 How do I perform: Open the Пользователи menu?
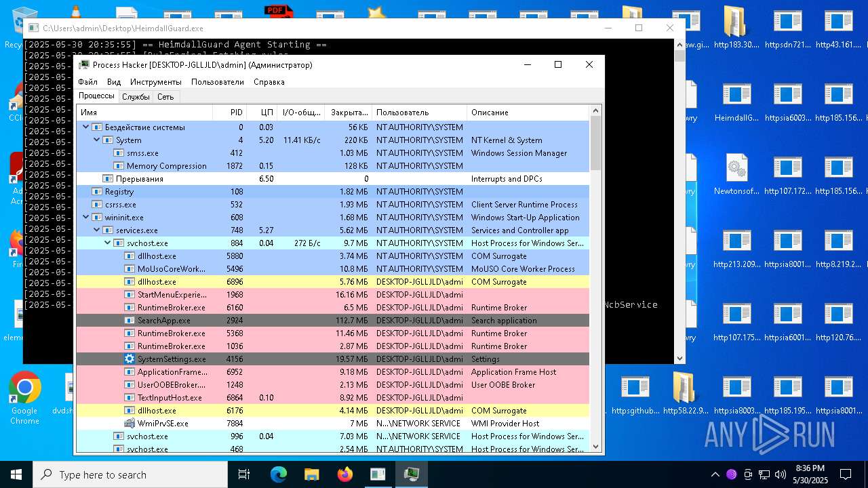(218, 82)
